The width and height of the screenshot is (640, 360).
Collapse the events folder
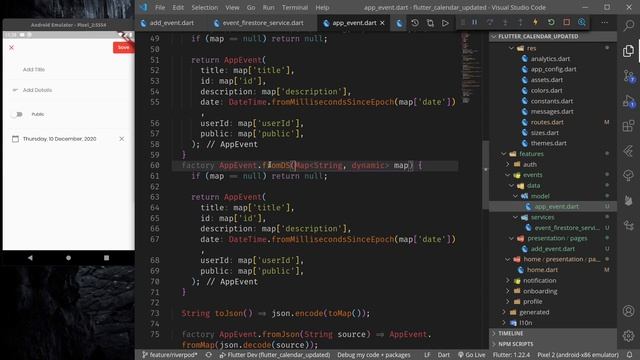tap(508, 175)
